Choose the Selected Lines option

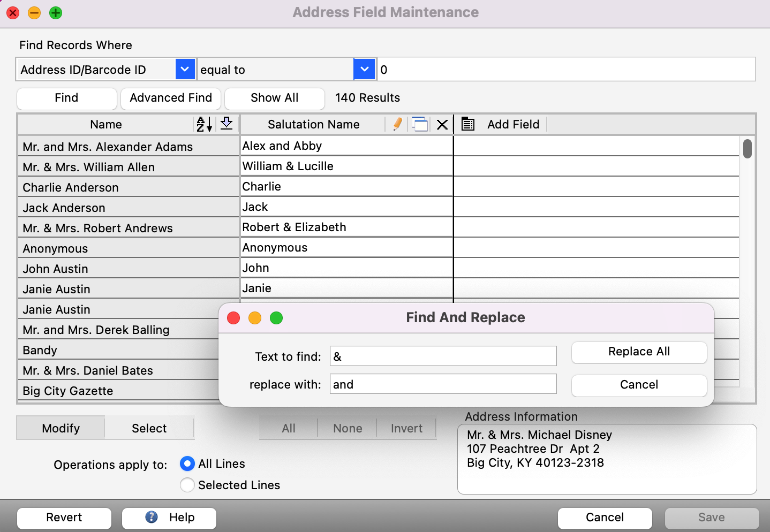point(187,485)
